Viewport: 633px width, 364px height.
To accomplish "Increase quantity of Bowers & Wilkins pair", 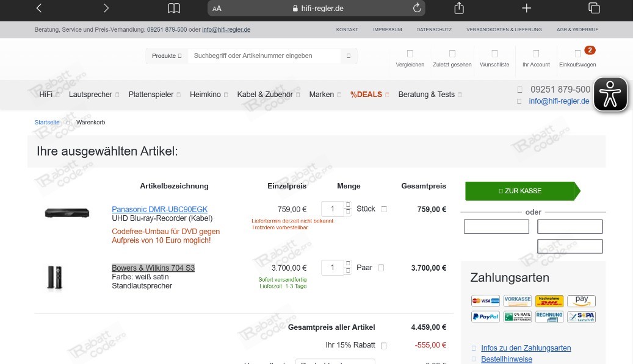I will (x=348, y=263).
